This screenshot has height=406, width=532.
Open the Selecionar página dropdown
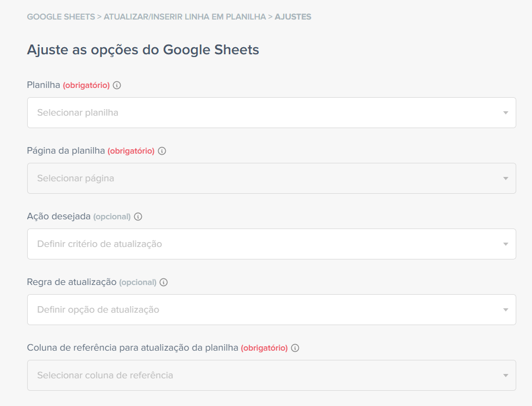tap(271, 178)
